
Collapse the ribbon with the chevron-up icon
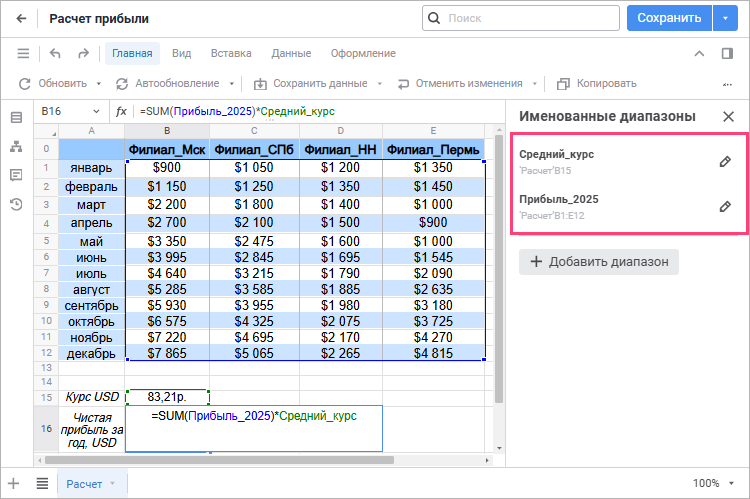(699, 53)
